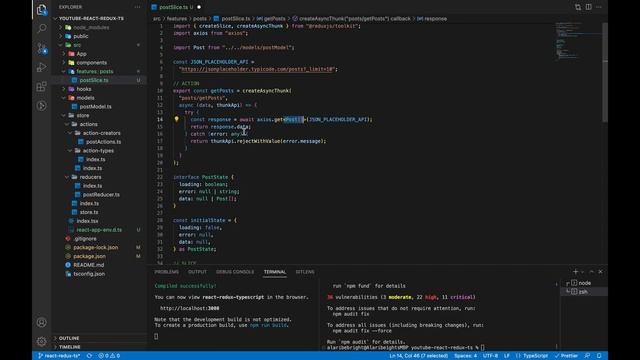The width and height of the screenshot is (640, 360).
Task: Click the LF end of line indicator
Action: pyautogui.click(x=507, y=356)
